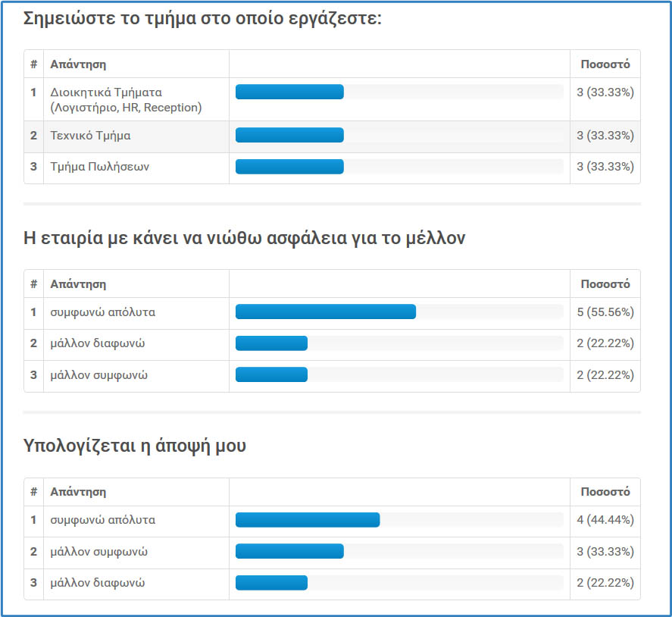672x617 pixels.
Task: Click the "5 (55.56%)" result value
Action: [x=605, y=312]
